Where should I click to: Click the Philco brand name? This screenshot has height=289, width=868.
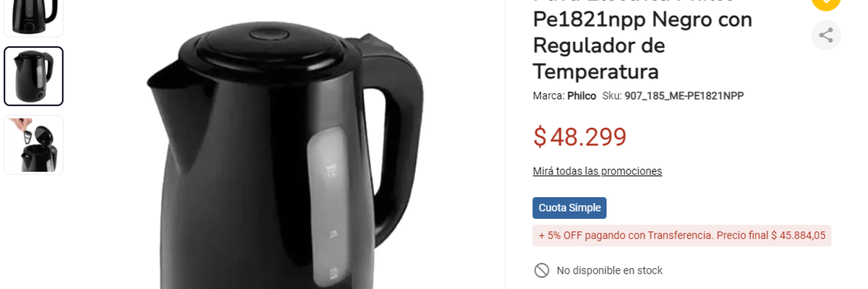(582, 95)
